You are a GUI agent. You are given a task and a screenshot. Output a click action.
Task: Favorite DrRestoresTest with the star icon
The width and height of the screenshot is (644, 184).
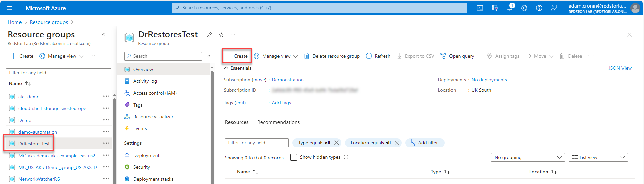coord(221,35)
